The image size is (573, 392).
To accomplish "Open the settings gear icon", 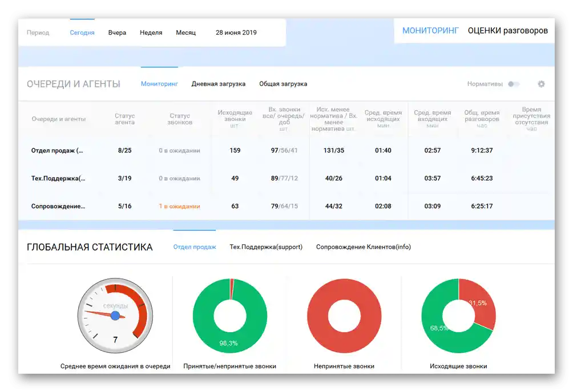I will click(x=541, y=84).
